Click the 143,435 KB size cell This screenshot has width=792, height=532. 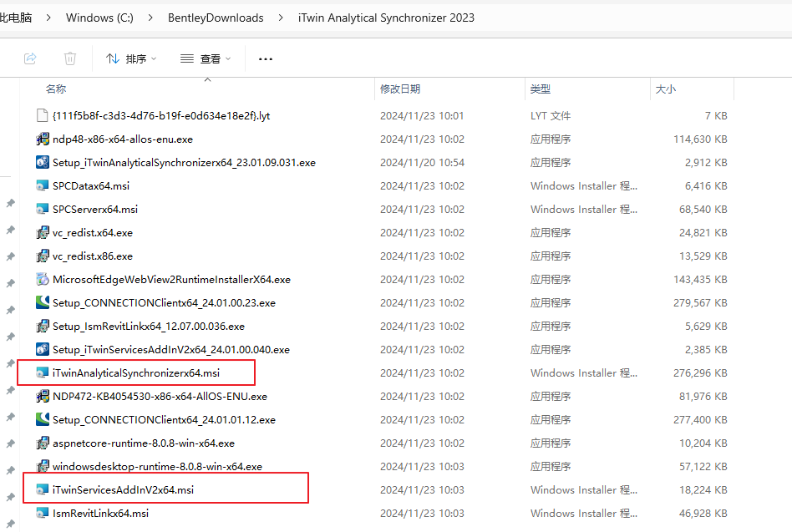(700, 279)
